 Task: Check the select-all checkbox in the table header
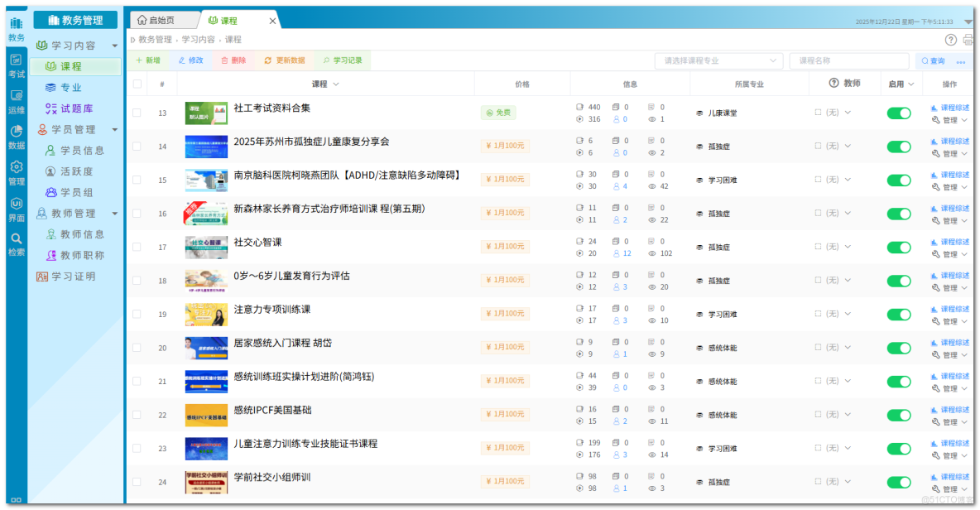pyautogui.click(x=137, y=84)
